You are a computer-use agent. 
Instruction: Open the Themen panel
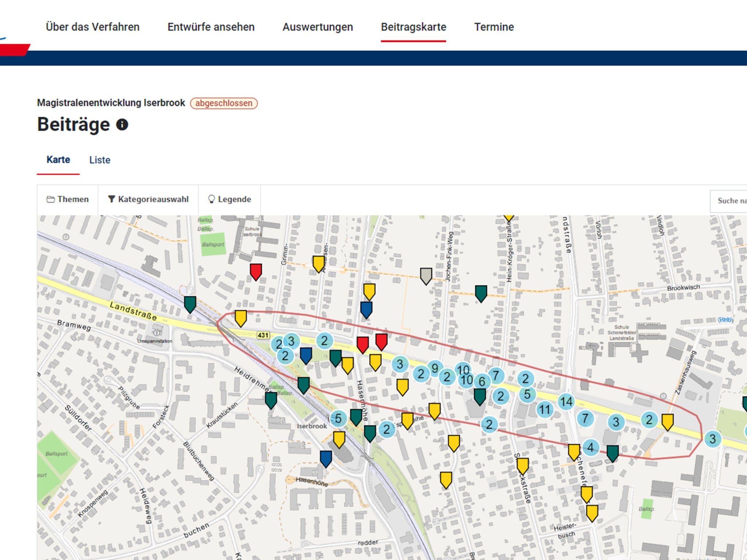[67, 199]
